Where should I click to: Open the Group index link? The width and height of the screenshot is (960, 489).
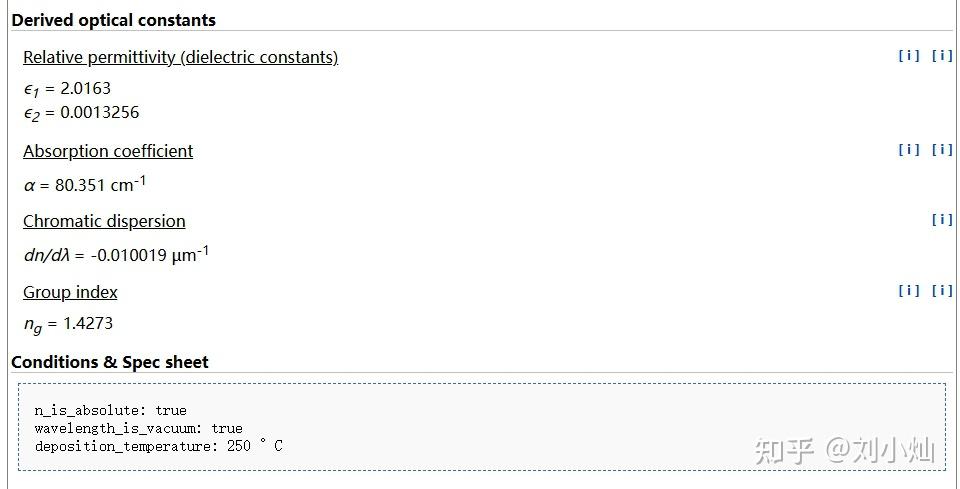click(x=70, y=293)
